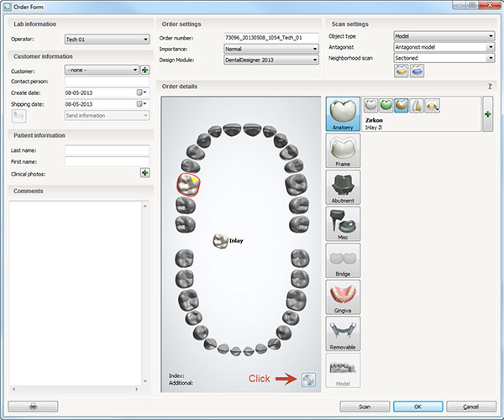The image size is (504, 420).
Task: Open the Operator dropdown showing Tech 01
Action: click(x=106, y=39)
